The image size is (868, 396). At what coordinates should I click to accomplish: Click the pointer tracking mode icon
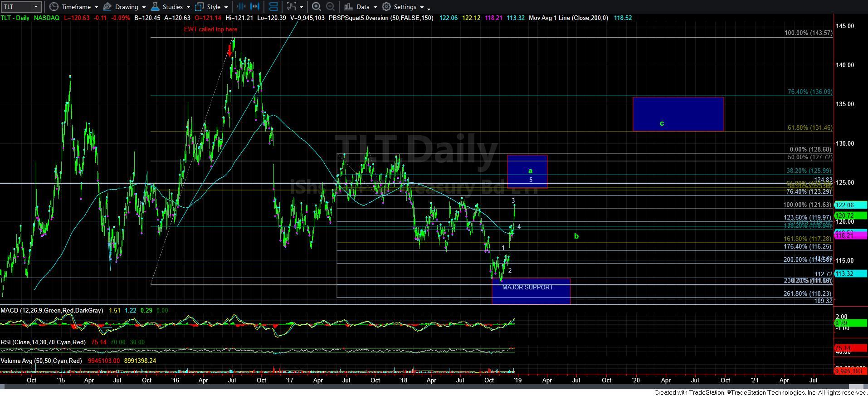click(291, 7)
